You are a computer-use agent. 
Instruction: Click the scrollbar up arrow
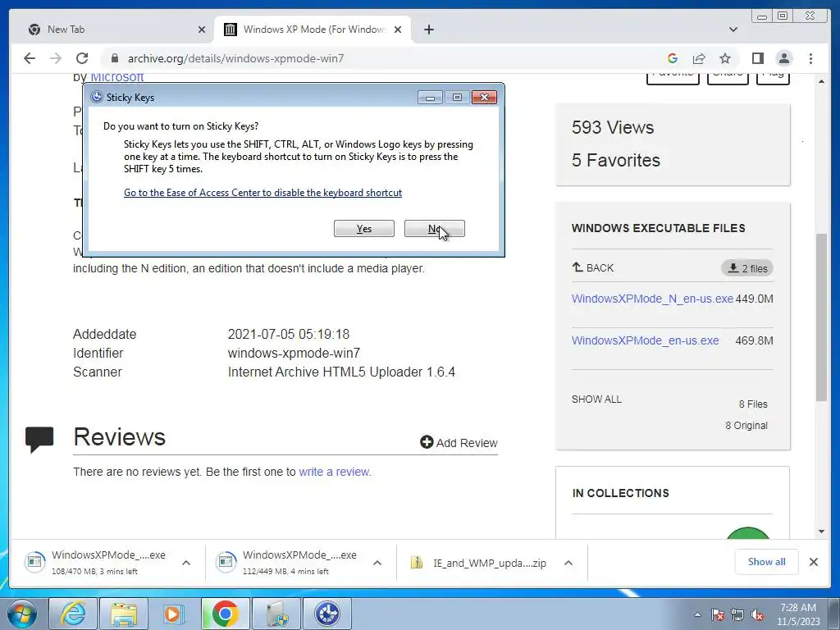pos(821,81)
